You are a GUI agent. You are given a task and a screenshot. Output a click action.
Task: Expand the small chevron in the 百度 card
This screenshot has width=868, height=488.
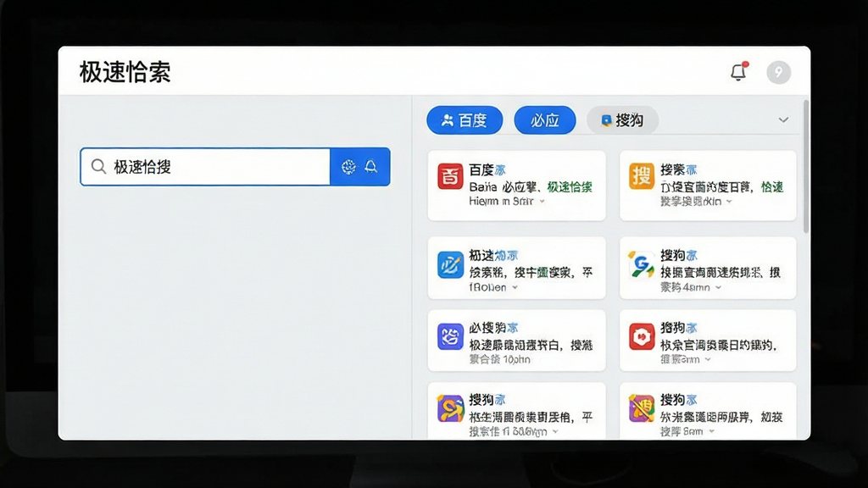point(542,202)
